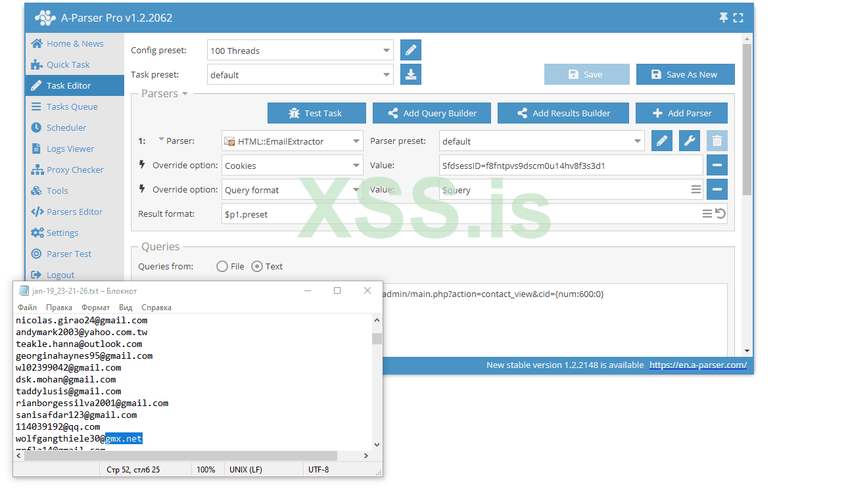Image resolution: width=848 pixels, height=504 pixels.
Task: Click the pin icon in header
Action: coord(724,18)
